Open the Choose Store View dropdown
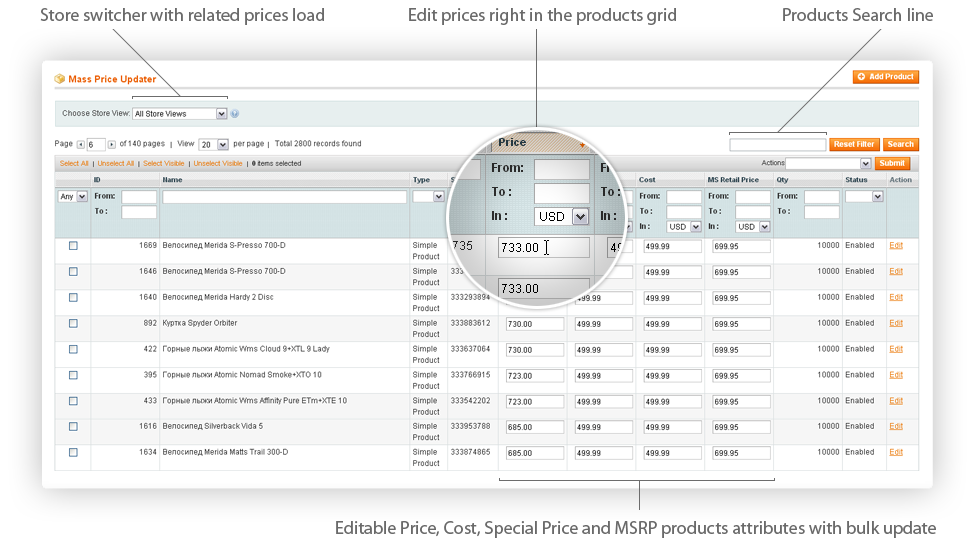 click(181, 114)
